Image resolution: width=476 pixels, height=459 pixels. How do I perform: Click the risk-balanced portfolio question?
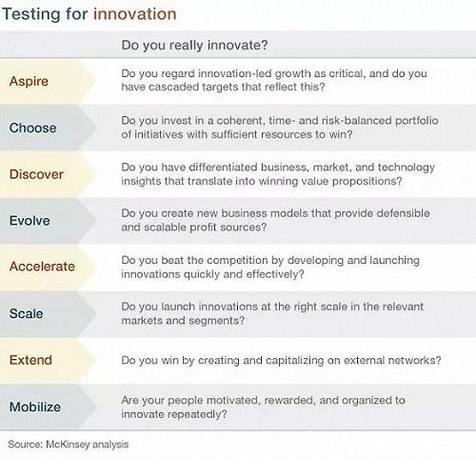pos(280,128)
